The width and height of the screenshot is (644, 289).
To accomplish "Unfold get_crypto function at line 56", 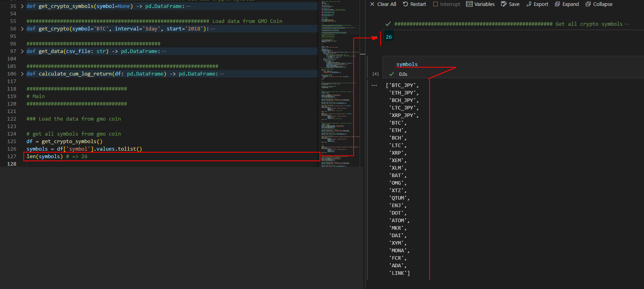I will pyautogui.click(x=22, y=29).
